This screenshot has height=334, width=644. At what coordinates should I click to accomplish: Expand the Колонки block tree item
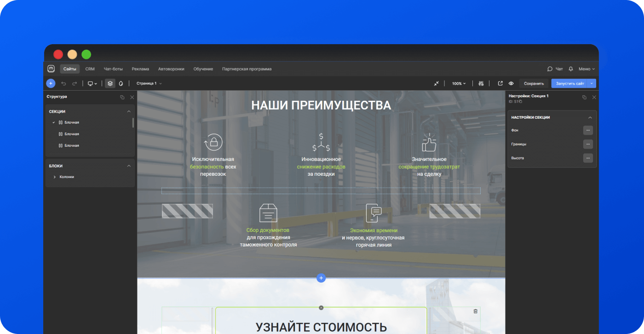pyautogui.click(x=55, y=177)
